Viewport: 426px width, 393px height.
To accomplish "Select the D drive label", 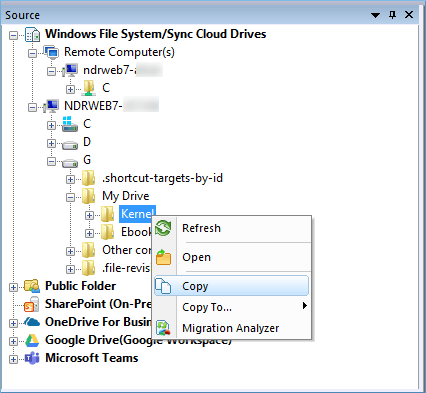I will (87, 142).
